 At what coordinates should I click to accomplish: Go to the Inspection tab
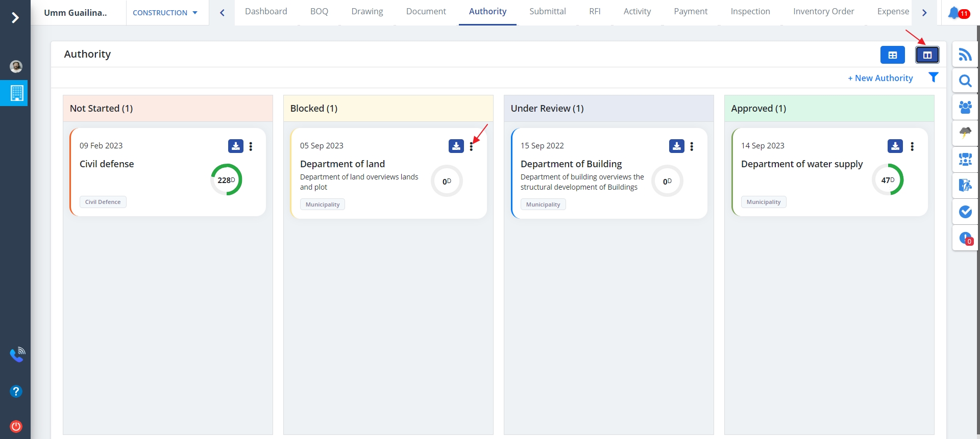point(750,12)
